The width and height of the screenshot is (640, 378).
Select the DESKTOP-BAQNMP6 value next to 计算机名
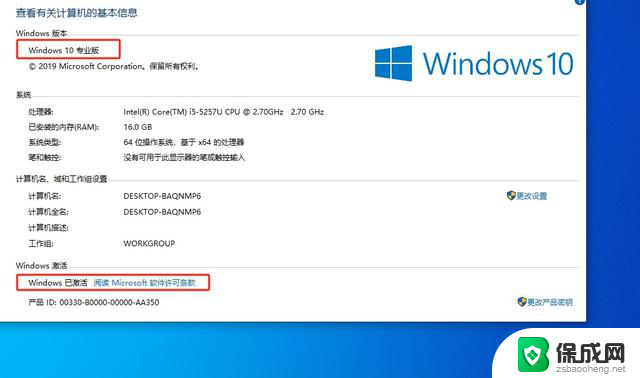click(162, 196)
